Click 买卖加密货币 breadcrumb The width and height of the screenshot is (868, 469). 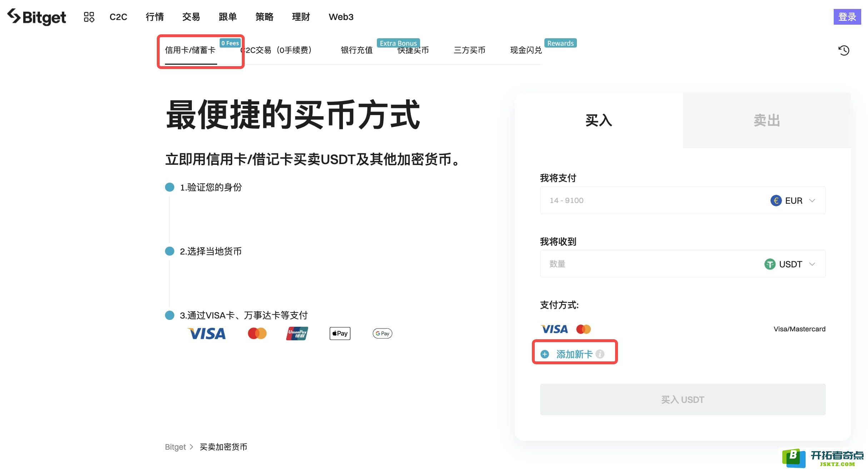pos(223,447)
